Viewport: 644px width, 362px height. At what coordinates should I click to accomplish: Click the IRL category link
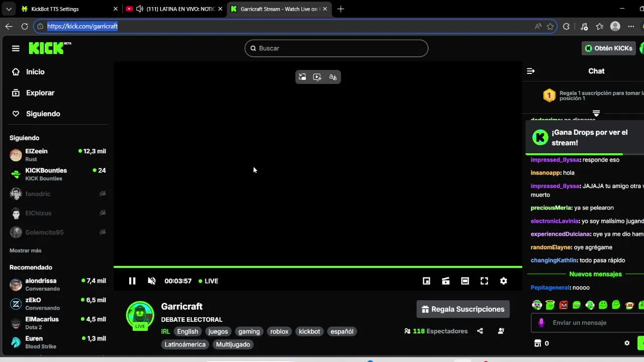coord(166,331)
